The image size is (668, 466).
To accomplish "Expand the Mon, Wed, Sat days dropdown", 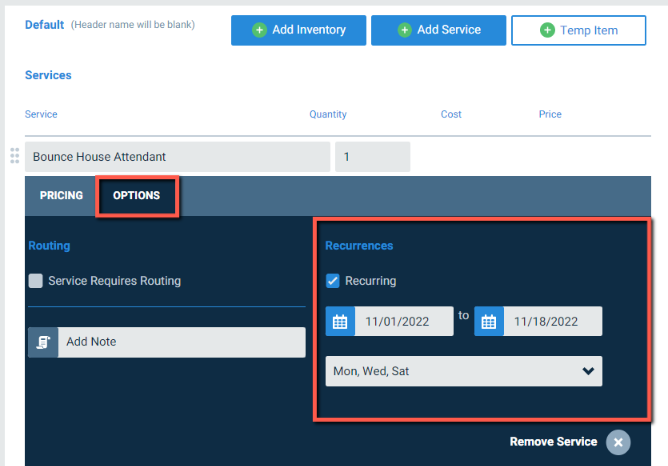I will click(464, 371).
